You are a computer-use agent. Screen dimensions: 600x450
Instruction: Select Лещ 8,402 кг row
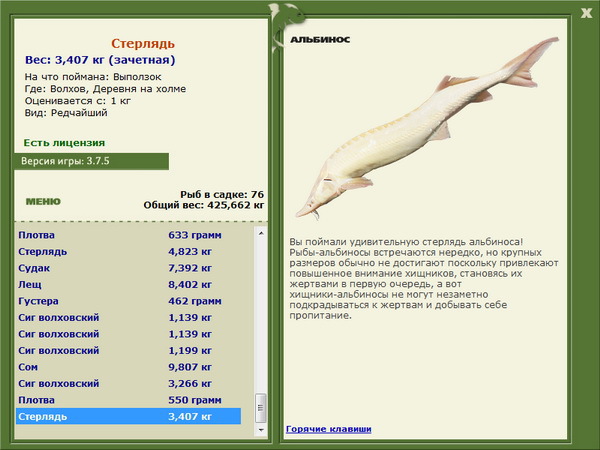point(129,284)
